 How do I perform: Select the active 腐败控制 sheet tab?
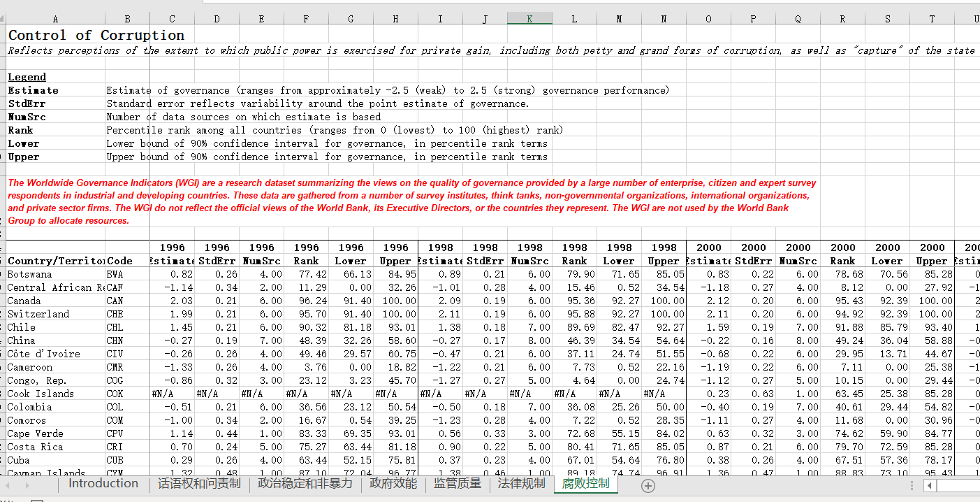point(586,483)
